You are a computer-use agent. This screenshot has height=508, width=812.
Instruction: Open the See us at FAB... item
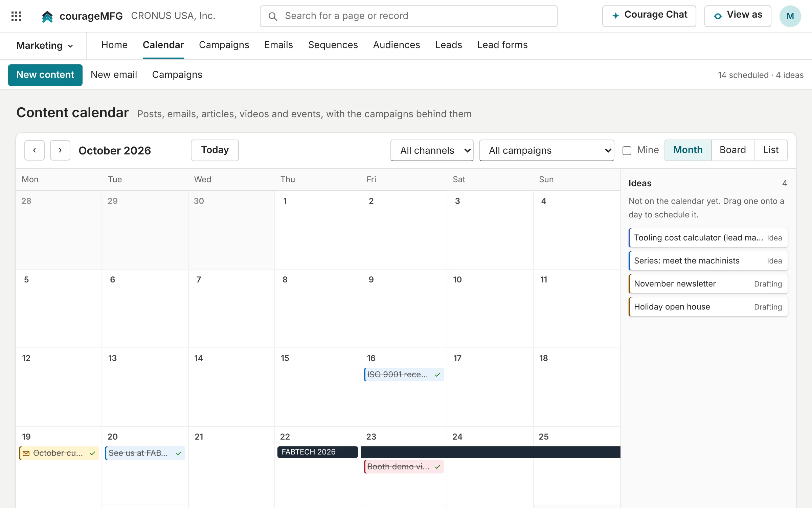[145, 453]
